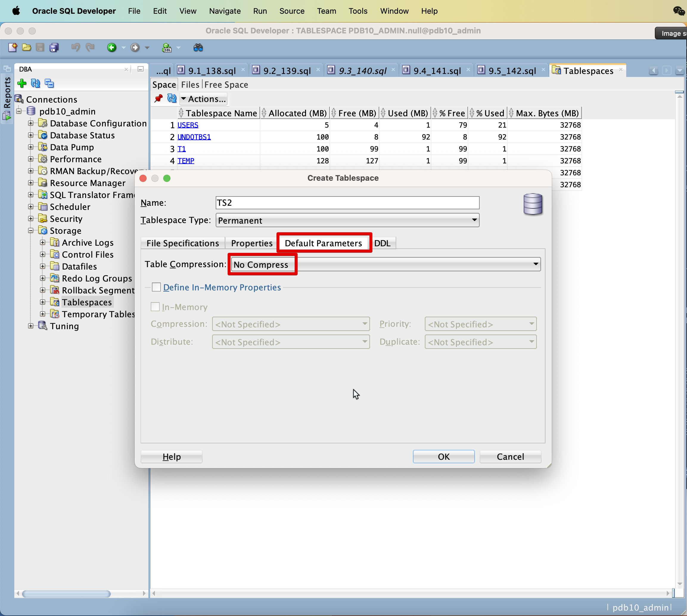
Task: Click the Refresh icon next to Actions
Action: [172, 98]
